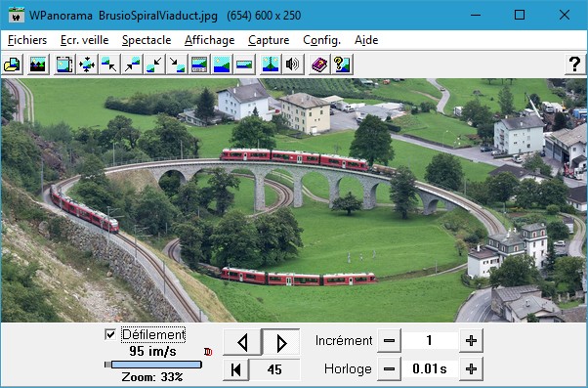Viewport: 588px width, 388px height.
Task: Increase Horloge with plus button
Action: tap(471, 368)
